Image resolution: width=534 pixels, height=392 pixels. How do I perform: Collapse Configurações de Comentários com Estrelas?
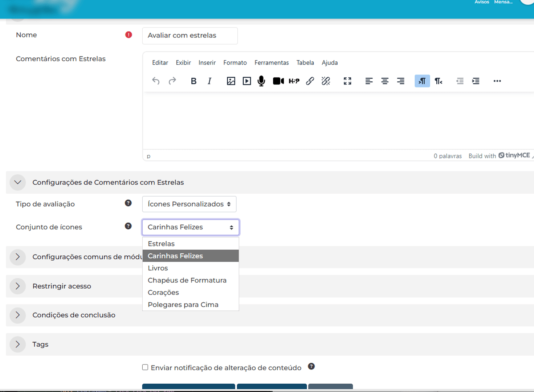(17, 182)
